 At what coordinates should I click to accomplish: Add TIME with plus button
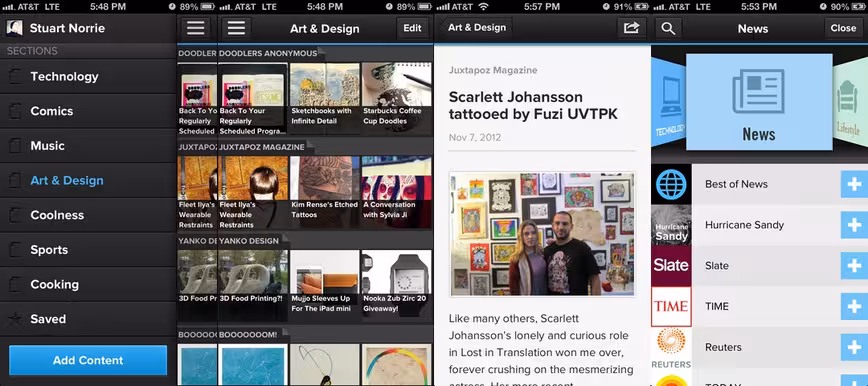(x=854, y=306)
